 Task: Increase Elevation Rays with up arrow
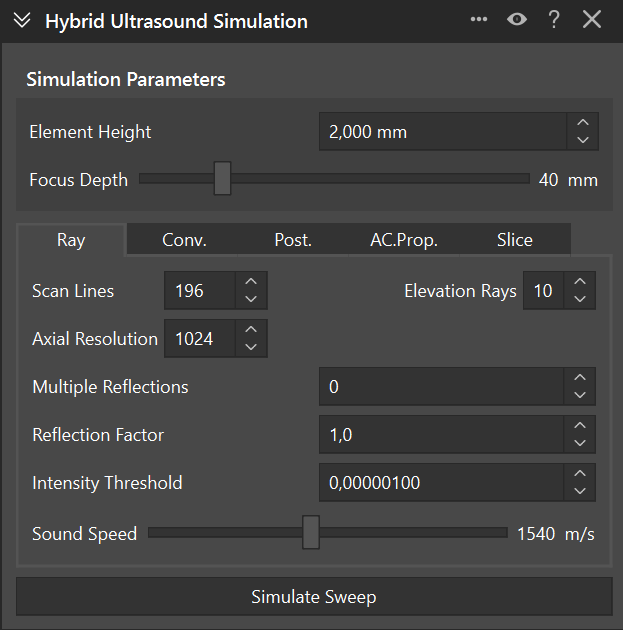[x=580, y=282]
